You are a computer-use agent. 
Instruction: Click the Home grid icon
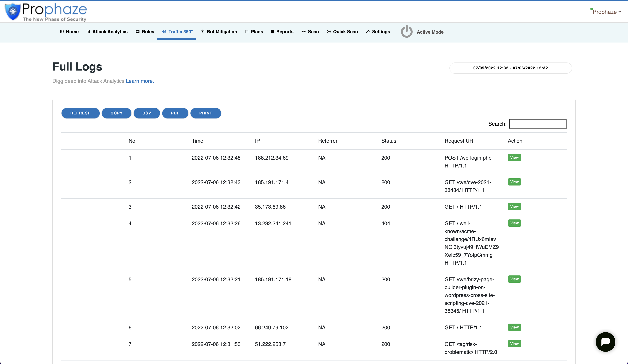pos(62,32)
